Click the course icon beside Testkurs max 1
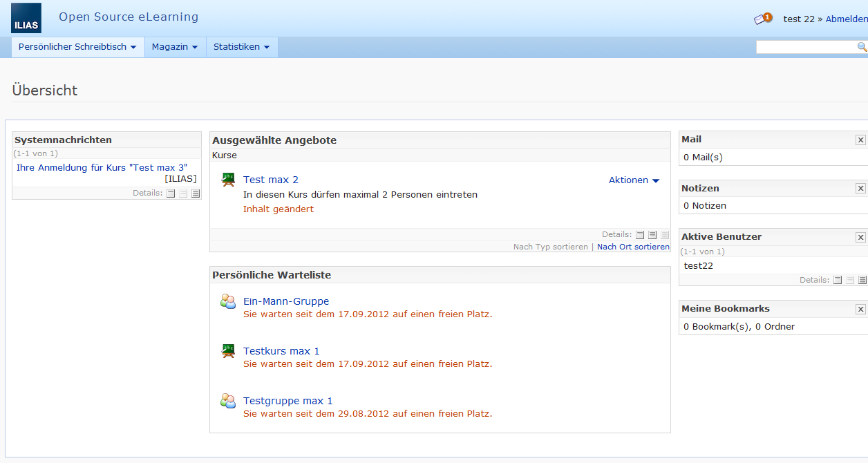 228,350
